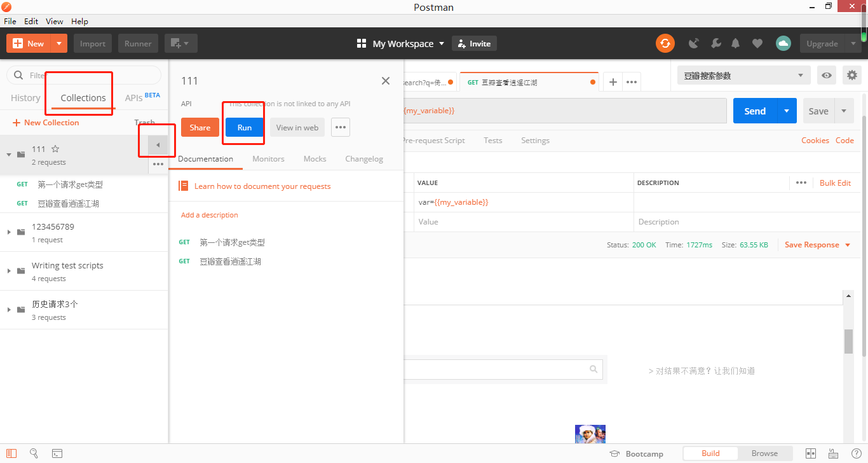The width and height of the screenshot is (868, 463).
Task: Open Help menu
Action: point(80,21)
